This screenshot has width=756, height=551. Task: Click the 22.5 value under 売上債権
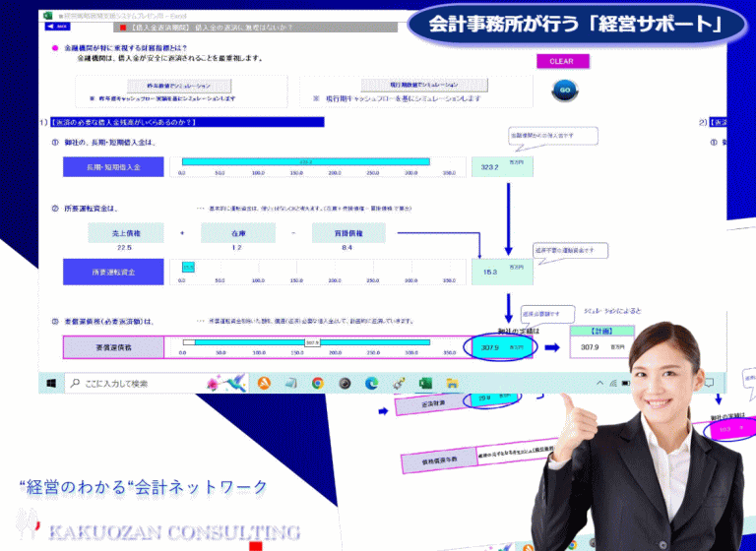pyautogui.click(x=124, y=247)
